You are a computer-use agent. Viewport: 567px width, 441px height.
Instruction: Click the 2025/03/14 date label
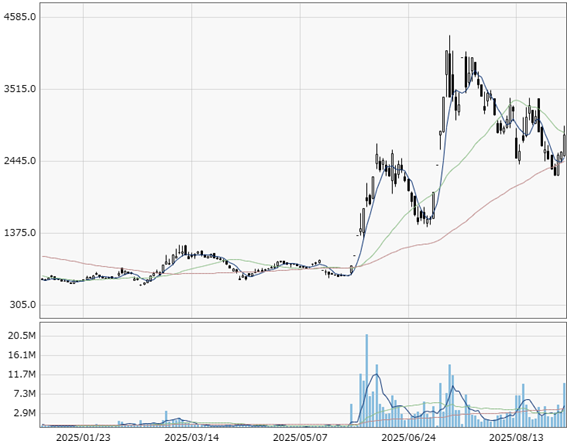[x=192, y=437]
